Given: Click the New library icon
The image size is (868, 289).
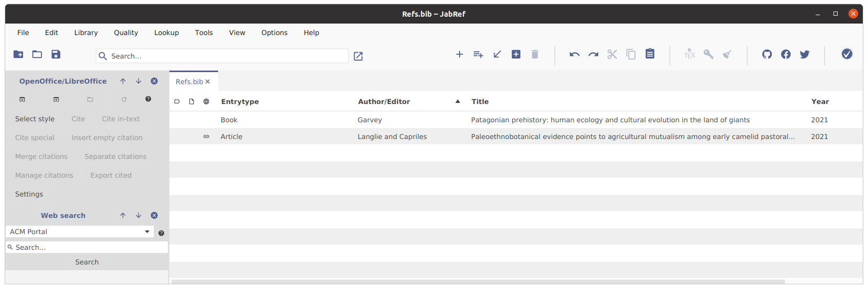Looking at the screenshot, I should (18, 54).
